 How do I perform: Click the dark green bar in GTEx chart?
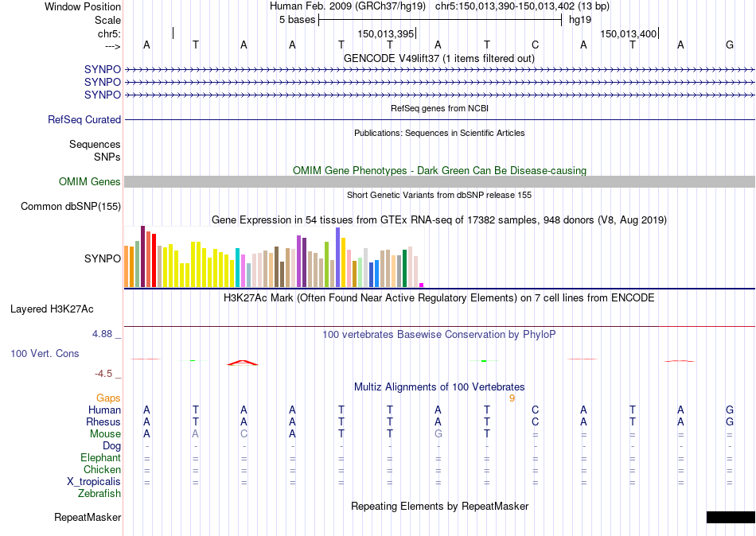pyautogui.click(x=404, y=269)
